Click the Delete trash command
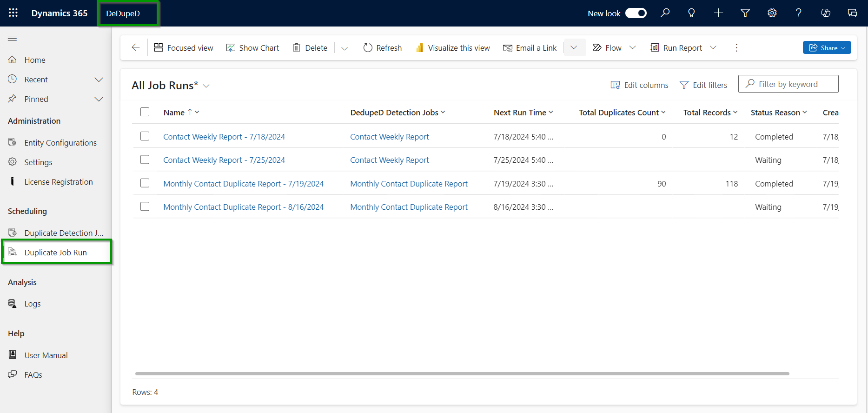Viewport: 868px width, 413px height. coord(310,47)
